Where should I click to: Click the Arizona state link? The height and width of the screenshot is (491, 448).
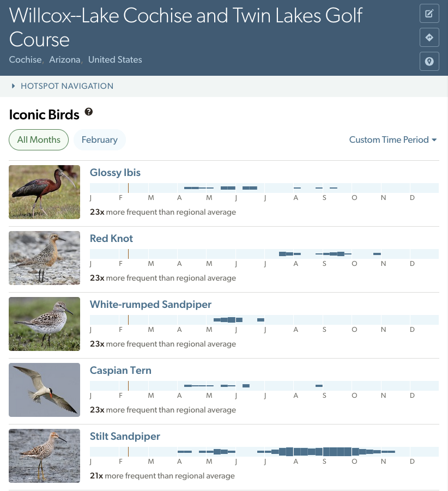(x=65, y=59)
